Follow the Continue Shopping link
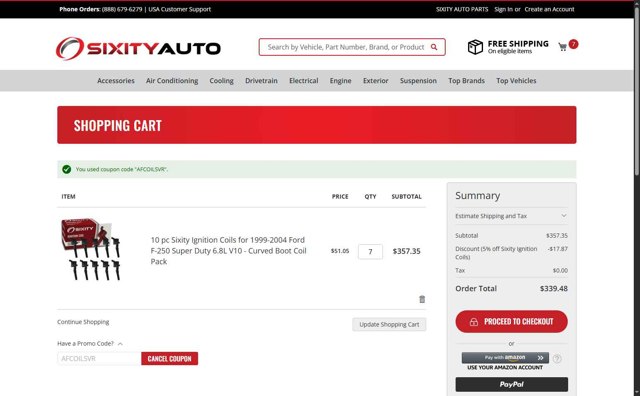This screenshot has height=396, width=640. (83, 322)
